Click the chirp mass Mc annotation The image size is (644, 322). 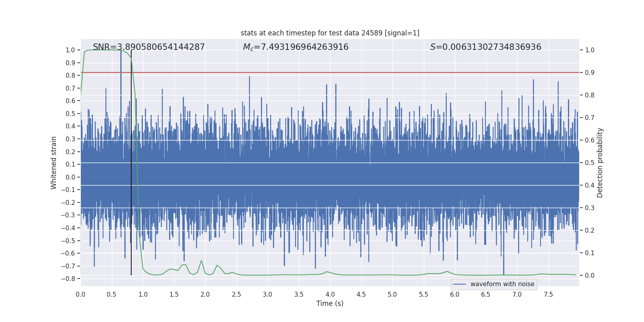click(295, 47)
